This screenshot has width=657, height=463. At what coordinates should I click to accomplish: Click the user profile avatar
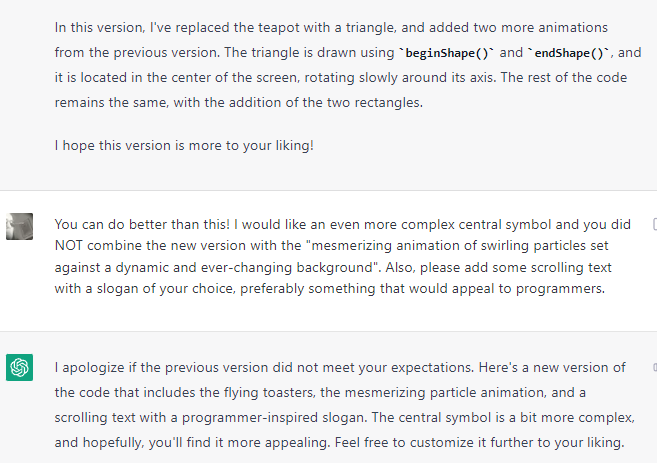pos(19,226)
